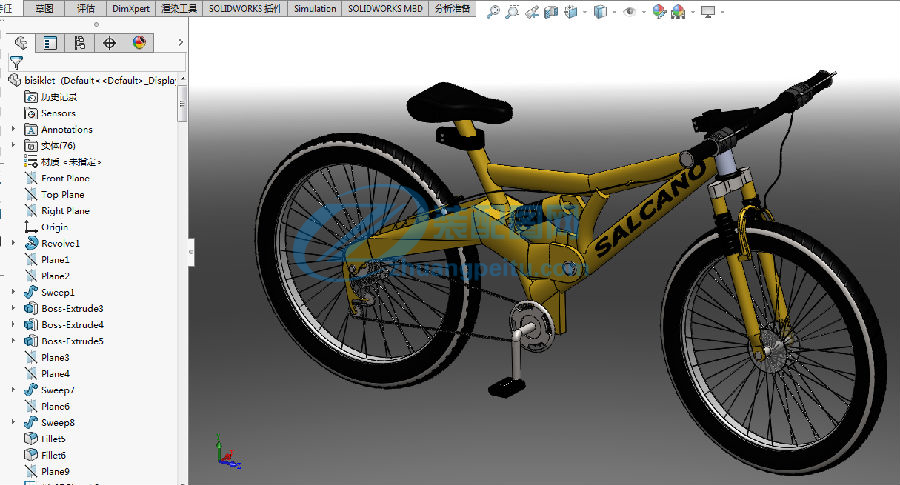
Task: Switch to the 评估 (Evaluate) tab
Action: (x=86, y=9)
